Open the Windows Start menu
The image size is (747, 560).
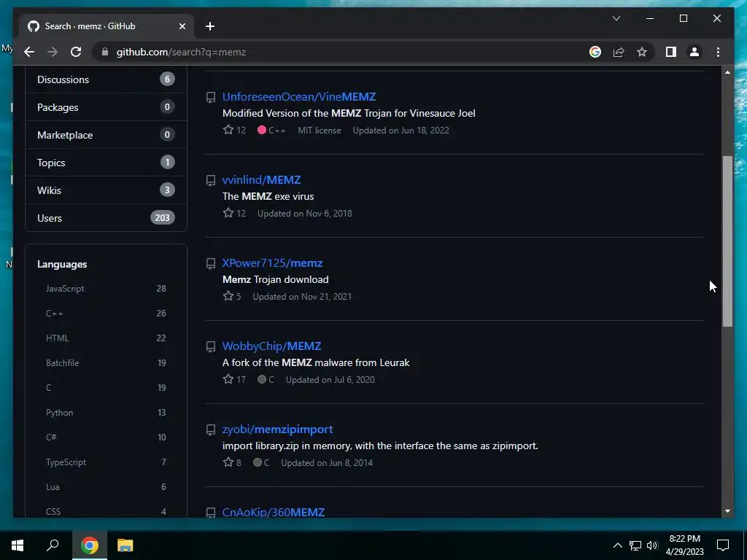coord(18,545)
